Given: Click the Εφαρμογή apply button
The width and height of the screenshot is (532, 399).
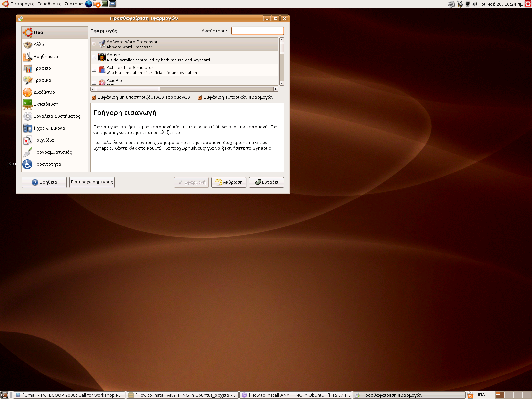Looking at the screenshot, I should (x=192, y=182).
